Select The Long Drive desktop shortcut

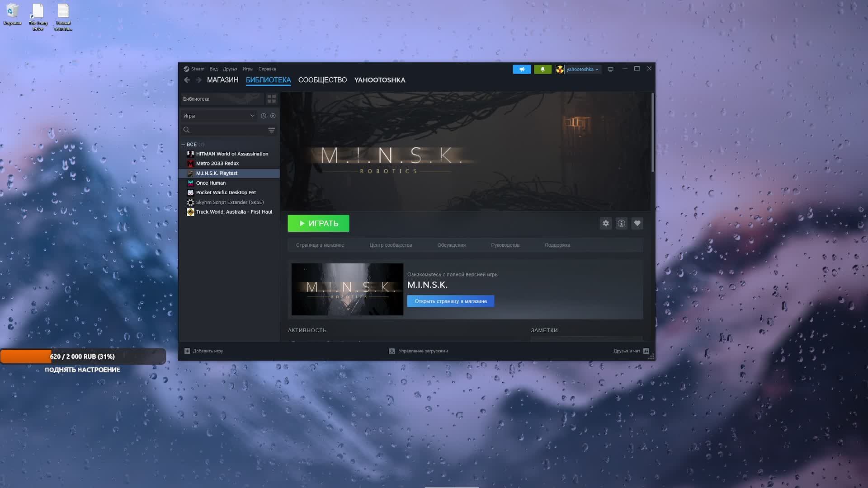tap(38, 17)
